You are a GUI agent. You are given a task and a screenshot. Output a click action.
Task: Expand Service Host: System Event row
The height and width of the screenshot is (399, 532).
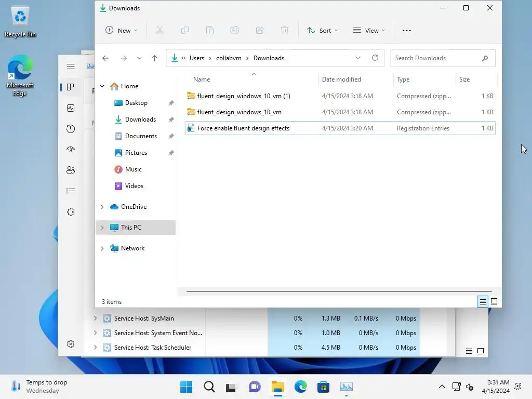click(96, 333)
